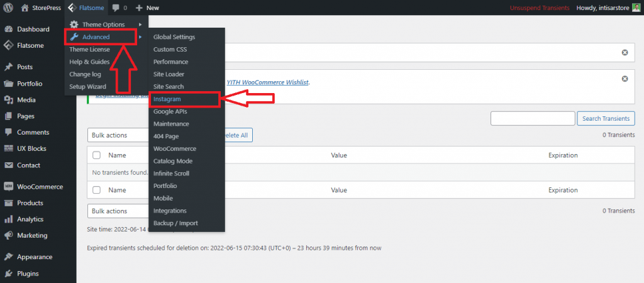644x283 pixels.
Task: Focus the transients search field
Action: click(x=533, y=118)
